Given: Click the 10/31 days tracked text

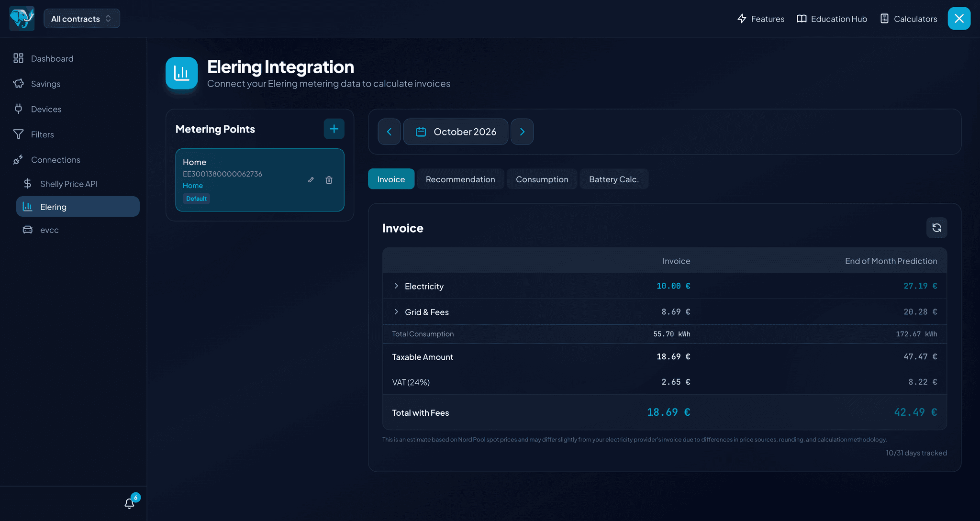Looking at the screenshot, I should click(x=916, y=453).
